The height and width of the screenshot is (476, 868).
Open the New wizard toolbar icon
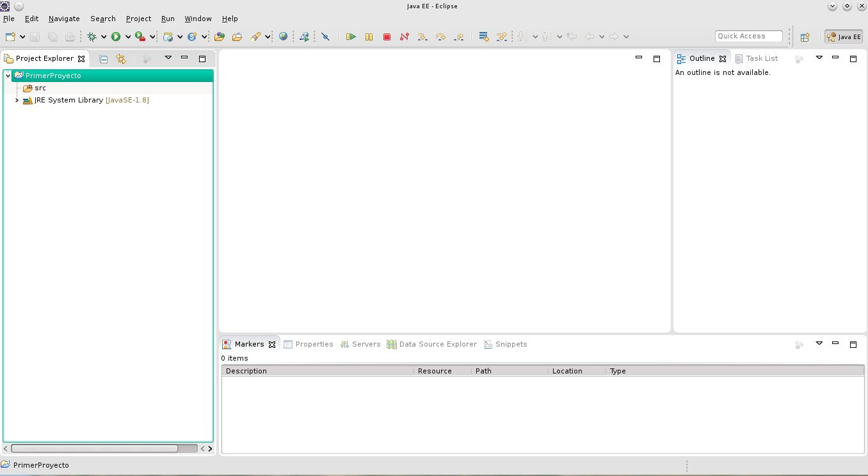9,37
